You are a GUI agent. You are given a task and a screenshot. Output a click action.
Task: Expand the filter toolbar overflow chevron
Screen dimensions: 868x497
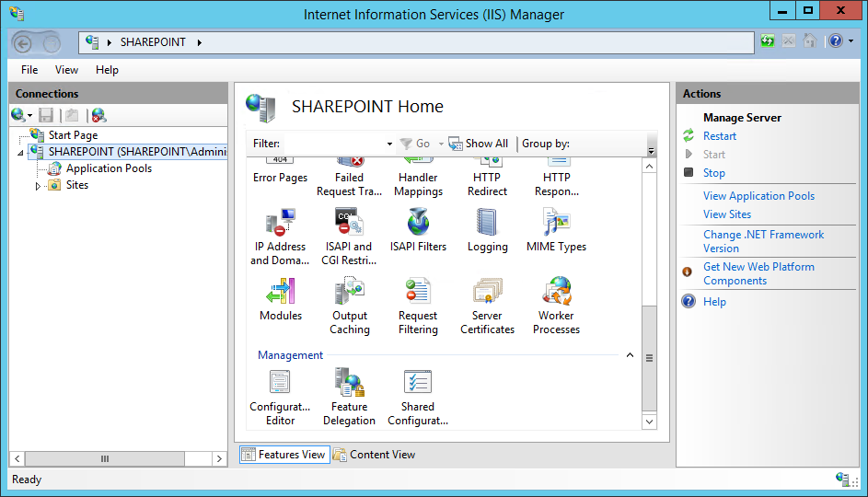(x=651, y=151)
